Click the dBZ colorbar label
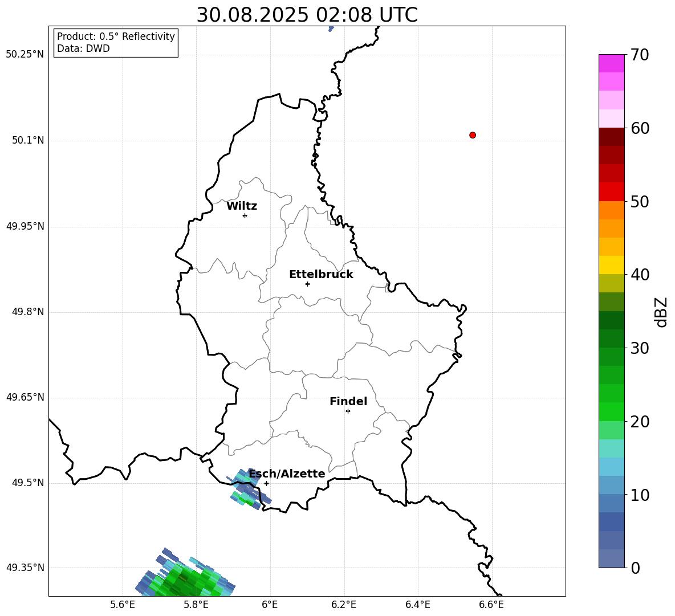This screenshot has width=675, height=616. coord(662,312)
